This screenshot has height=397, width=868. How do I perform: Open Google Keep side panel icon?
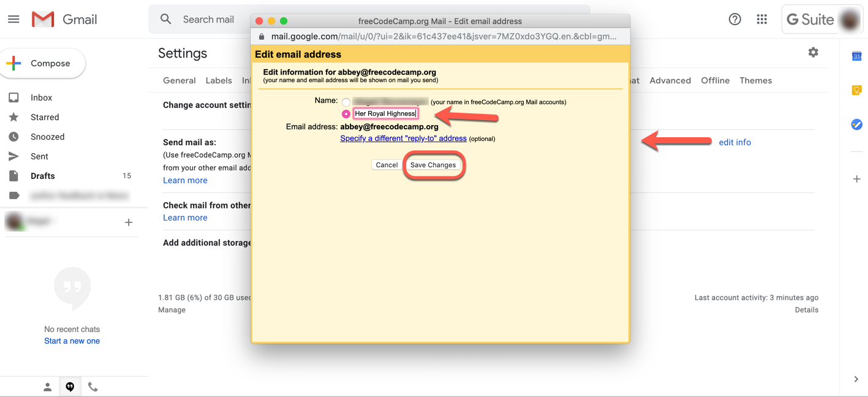(857, 90)
